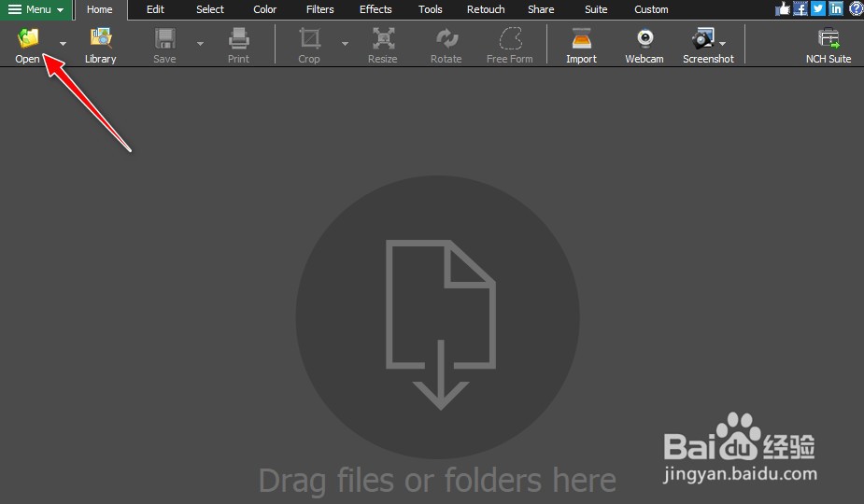Expand the Crop dropdown arrow
The width and height of the screenshot is (864, 504).
coord(345,44)
